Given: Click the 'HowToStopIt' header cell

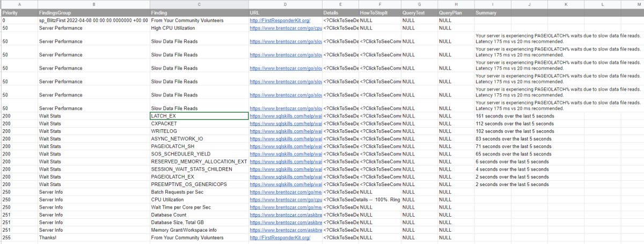Looking at the screenshot, I should coord(379,12).
